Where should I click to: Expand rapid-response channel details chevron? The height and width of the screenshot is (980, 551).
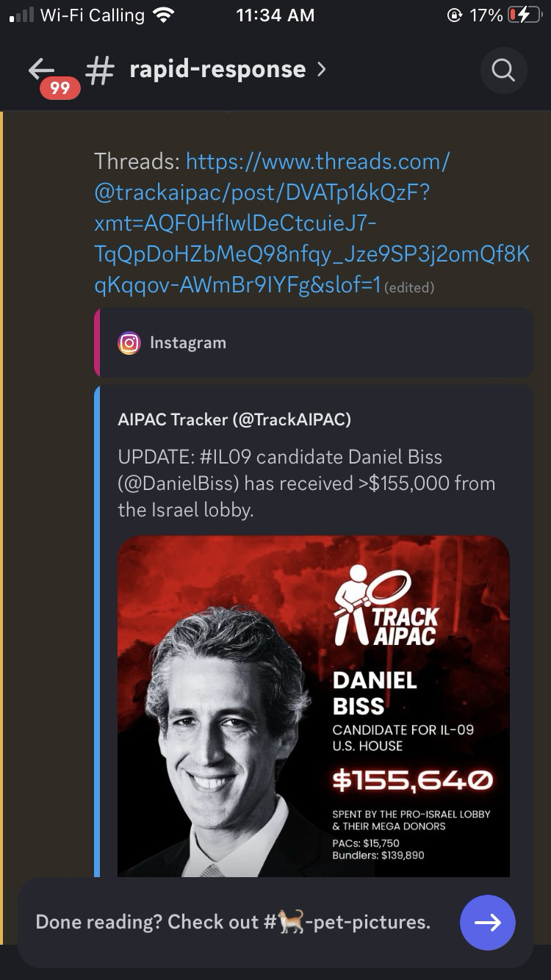pos(321,70)
